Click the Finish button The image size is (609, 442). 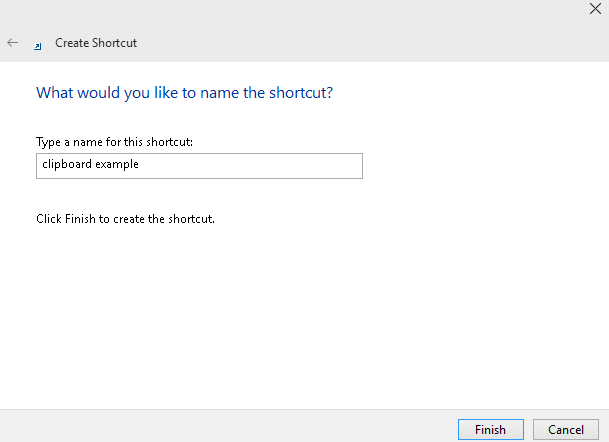(490, 430)
